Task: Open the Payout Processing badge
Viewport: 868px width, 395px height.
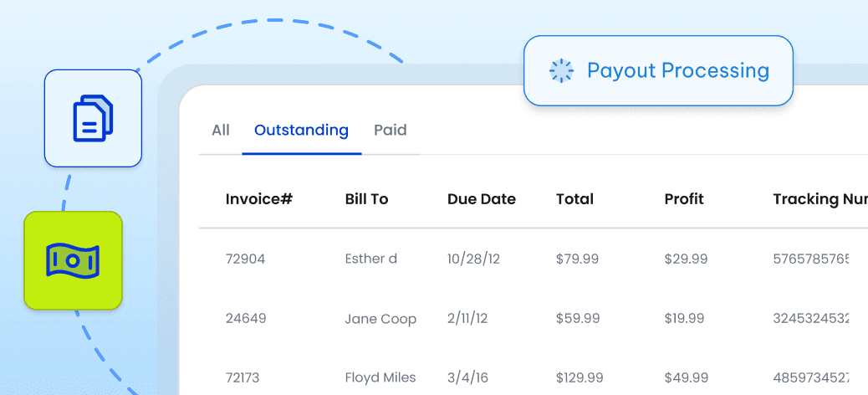Action: coord(657,71)
